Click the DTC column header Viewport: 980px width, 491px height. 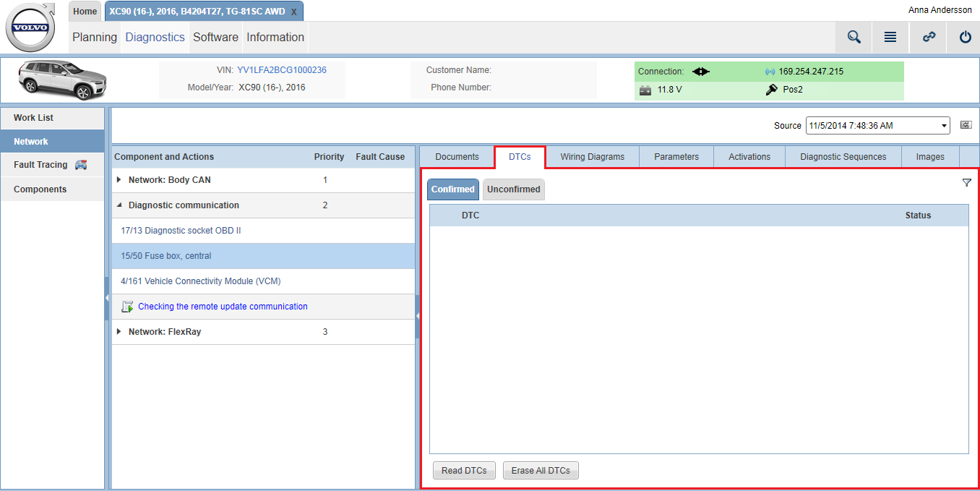[x=470, y=215]
